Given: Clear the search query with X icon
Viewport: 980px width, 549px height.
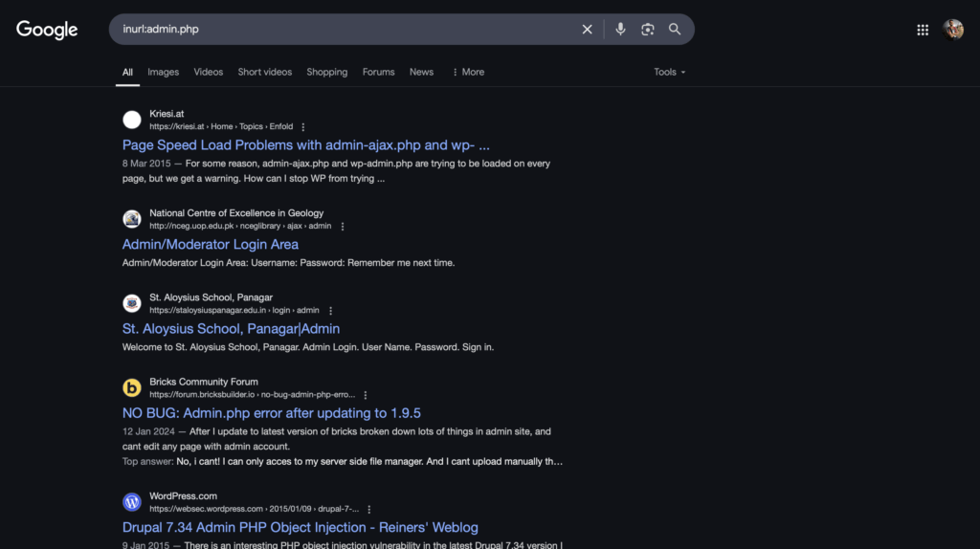Looking at the screenshot, I should point(587,30).
